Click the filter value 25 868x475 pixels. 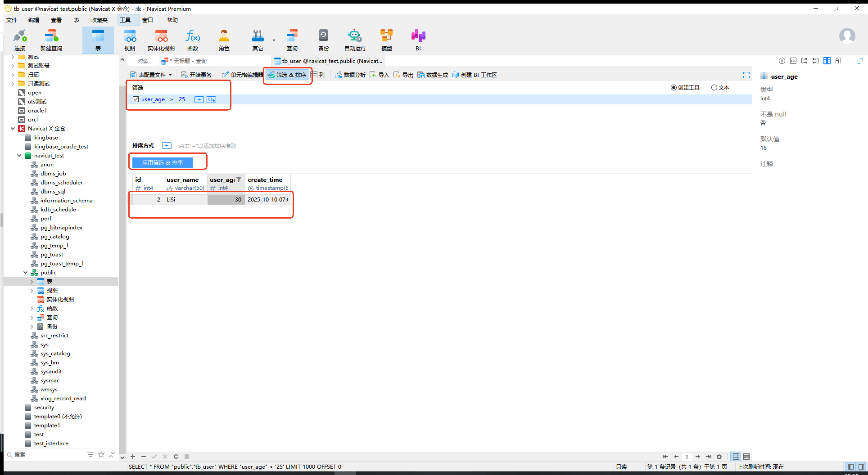[x=182, y=99]
